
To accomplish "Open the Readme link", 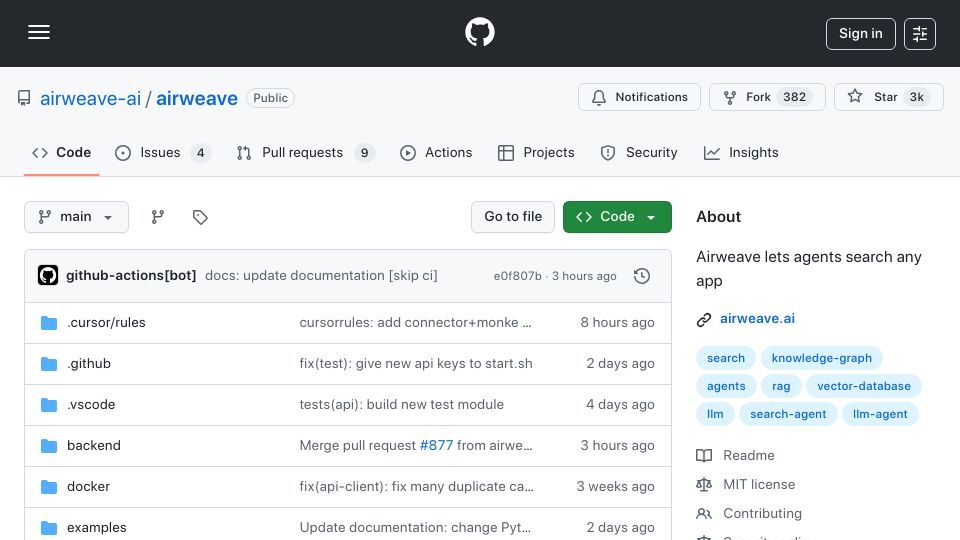I will point(736,456).
